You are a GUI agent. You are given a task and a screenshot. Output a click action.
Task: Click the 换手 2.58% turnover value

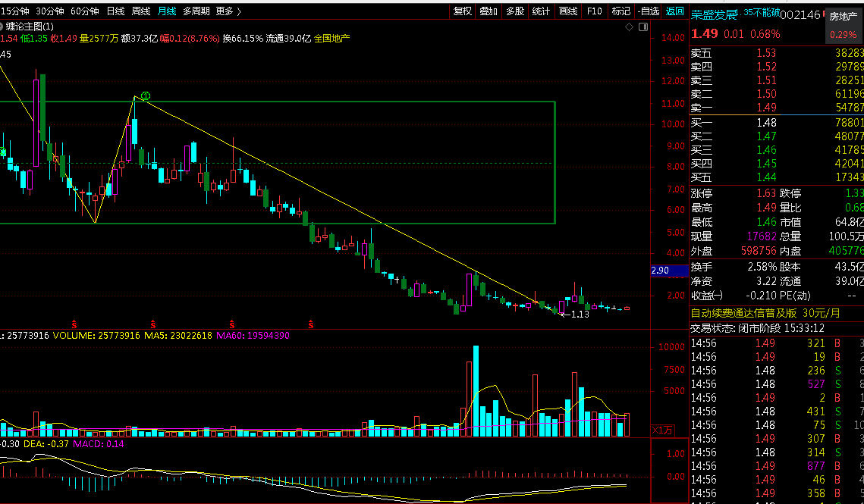(x=762, y=267)
